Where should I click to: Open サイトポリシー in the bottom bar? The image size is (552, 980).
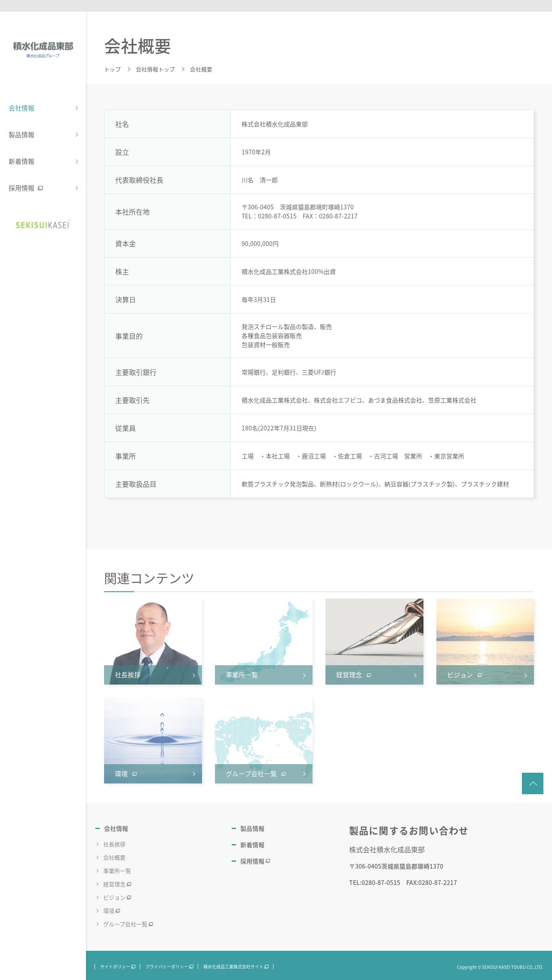pyautogui.click(x=115, y=967)
